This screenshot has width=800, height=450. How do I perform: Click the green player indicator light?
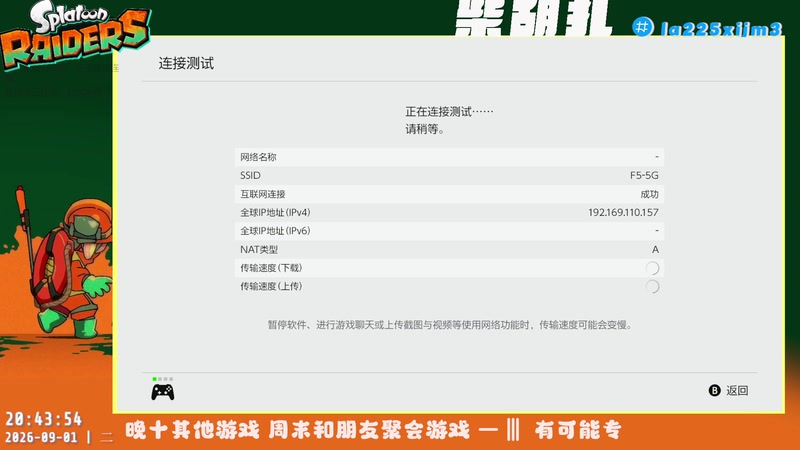[x=154, y=379]
